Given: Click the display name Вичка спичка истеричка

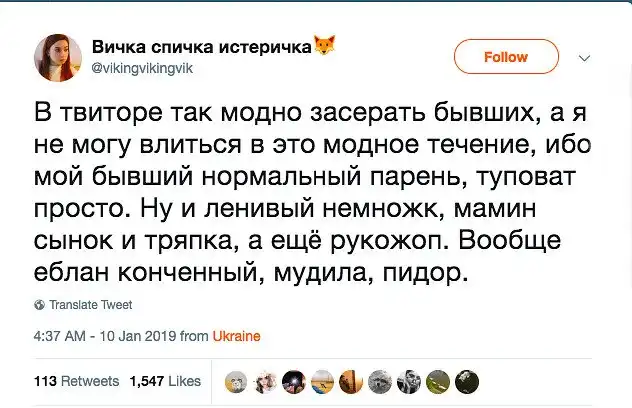Looking at the screenshot, I should click(201, 45).
